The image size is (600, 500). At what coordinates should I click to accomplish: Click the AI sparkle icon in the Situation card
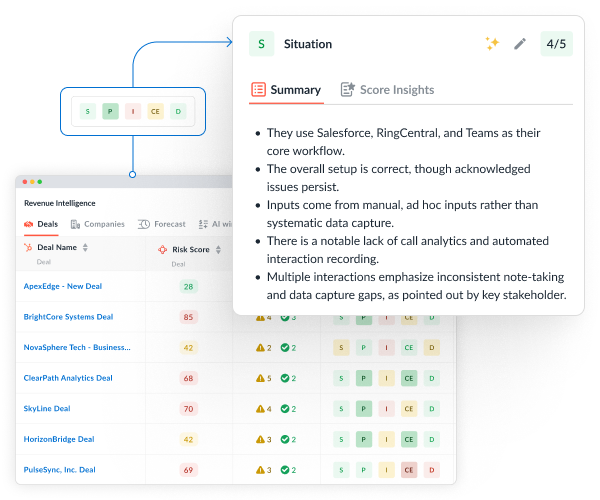[492, 44]
